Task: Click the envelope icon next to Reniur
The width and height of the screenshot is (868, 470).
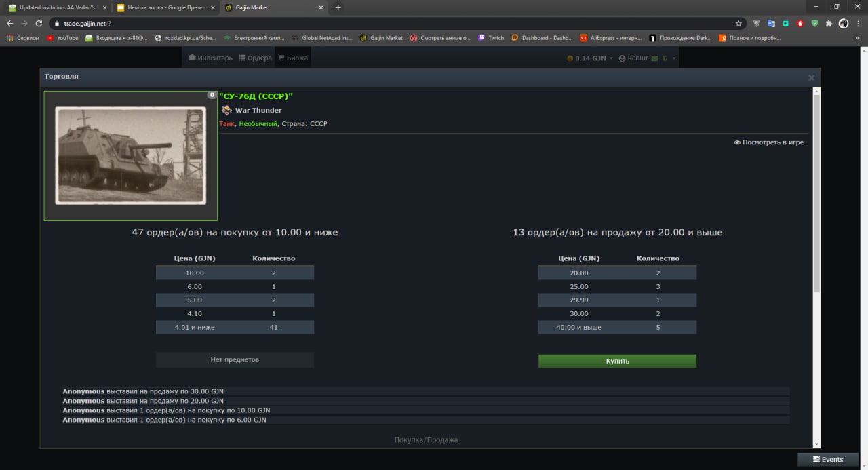Action: [x=654, y=58]
